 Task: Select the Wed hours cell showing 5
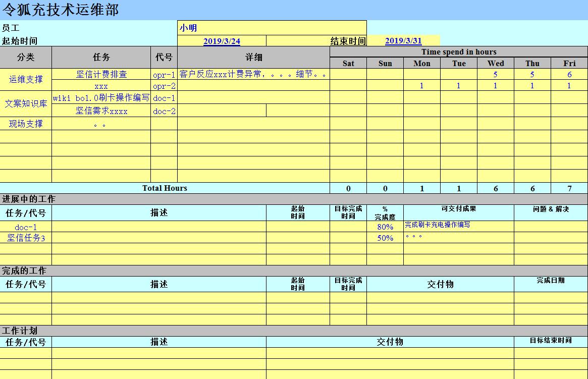[495, 74]
